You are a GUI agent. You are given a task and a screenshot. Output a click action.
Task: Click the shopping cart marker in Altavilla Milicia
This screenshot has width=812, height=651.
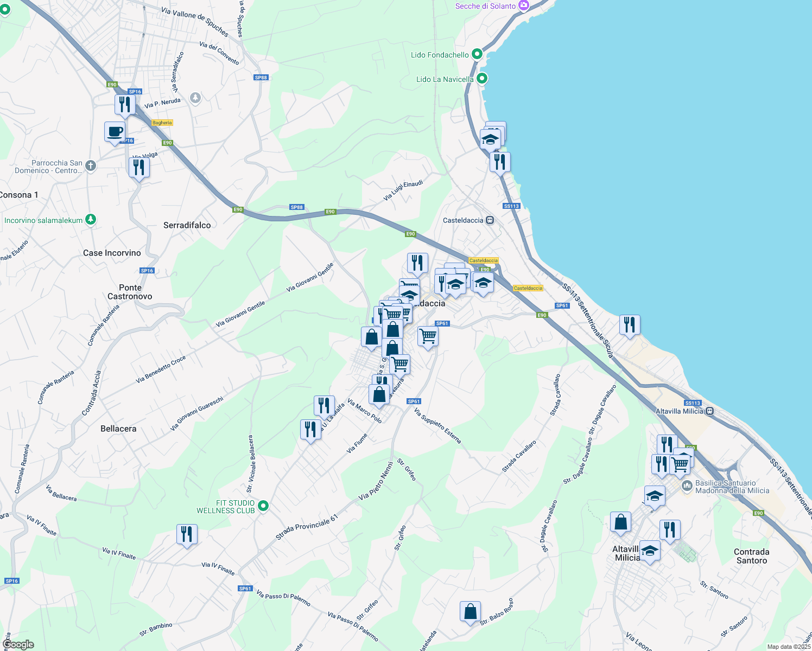pos(680,465)
